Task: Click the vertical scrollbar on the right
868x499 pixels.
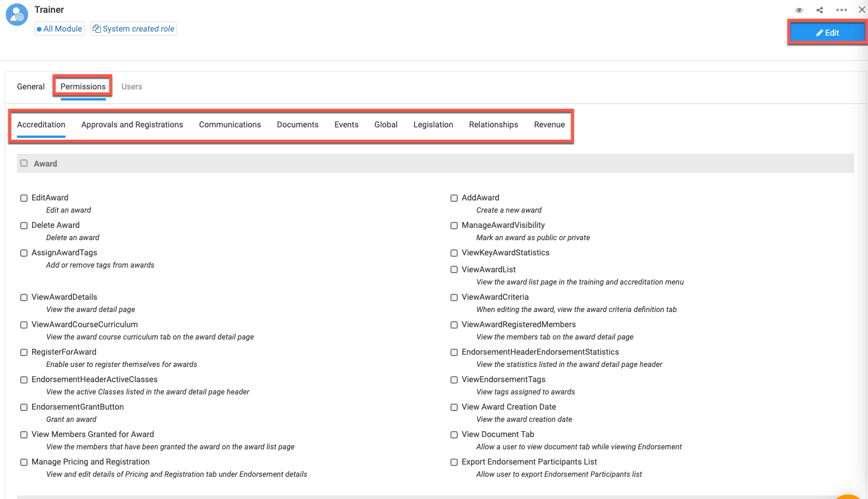Action: tap(865, 234)
